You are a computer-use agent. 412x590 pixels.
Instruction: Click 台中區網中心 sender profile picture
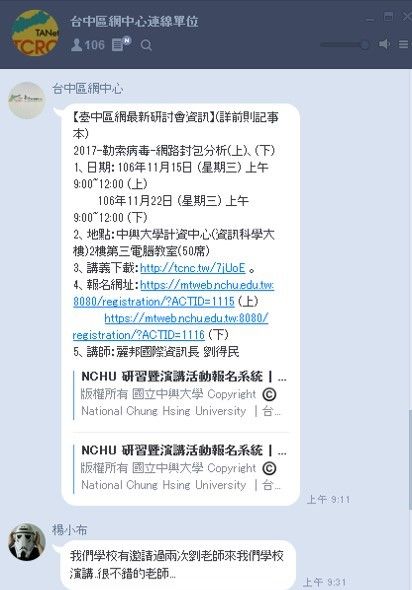pos(26,100)
